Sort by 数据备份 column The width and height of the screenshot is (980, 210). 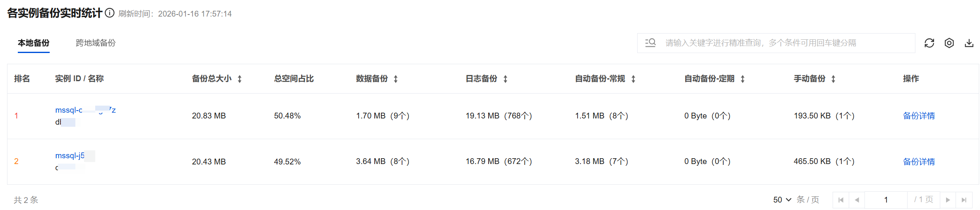point(396,79)
